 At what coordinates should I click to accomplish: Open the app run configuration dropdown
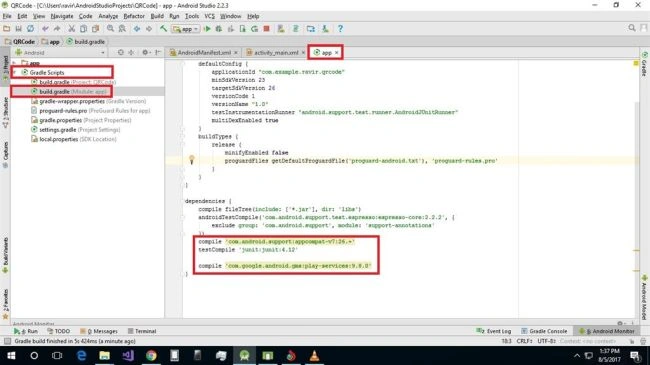pos(186,29)
